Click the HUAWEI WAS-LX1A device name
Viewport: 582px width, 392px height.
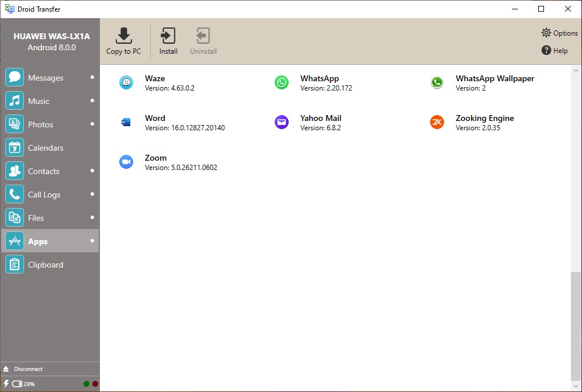click(51, 36)
